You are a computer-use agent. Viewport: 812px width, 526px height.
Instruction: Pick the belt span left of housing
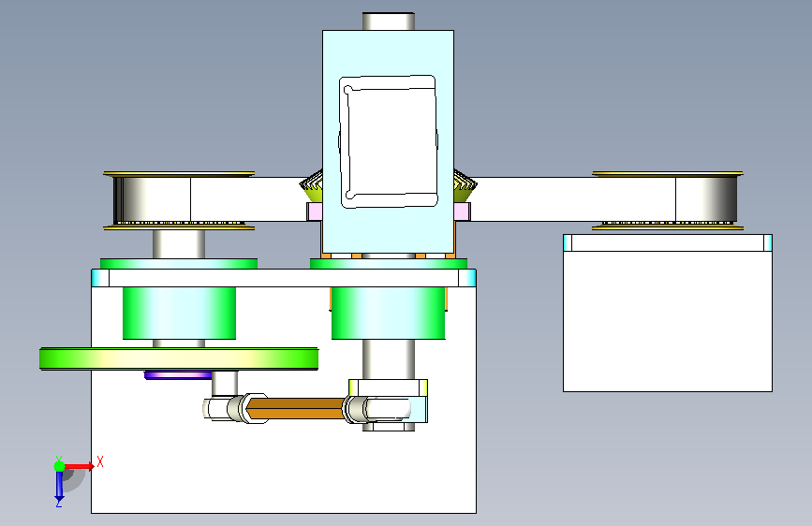[x=248, y=199]
